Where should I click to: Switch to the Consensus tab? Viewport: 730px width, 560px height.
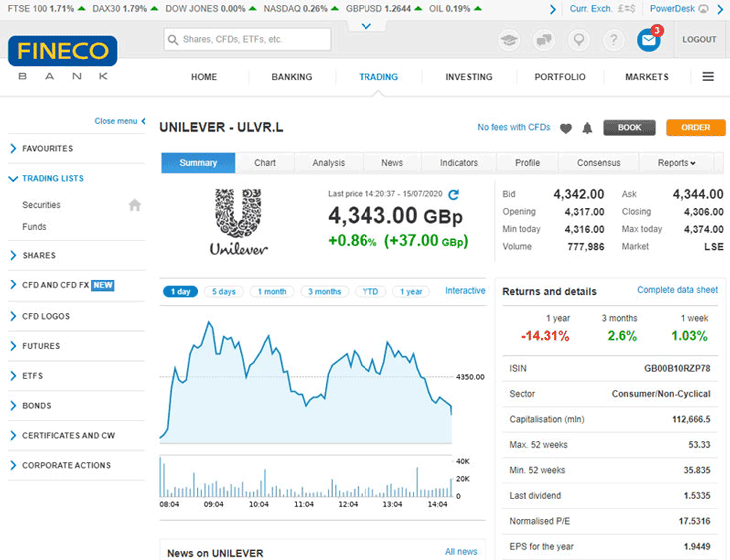point(599,163)
